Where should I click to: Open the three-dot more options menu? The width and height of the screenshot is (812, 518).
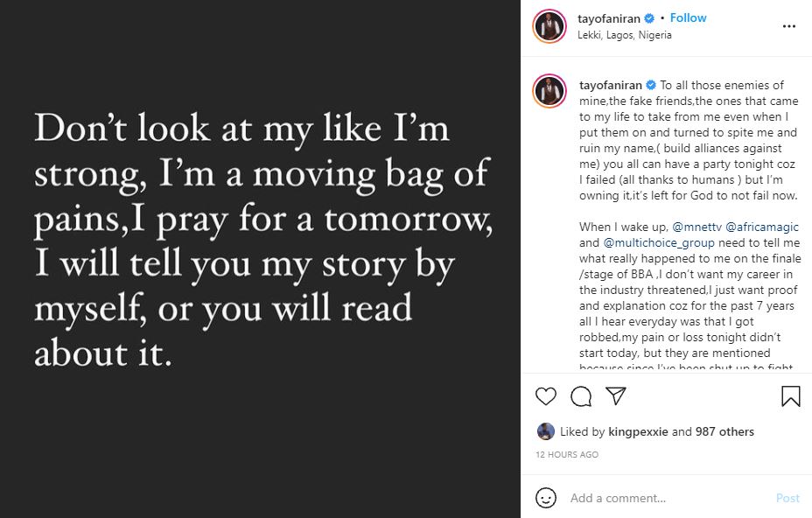click(789, 26)
